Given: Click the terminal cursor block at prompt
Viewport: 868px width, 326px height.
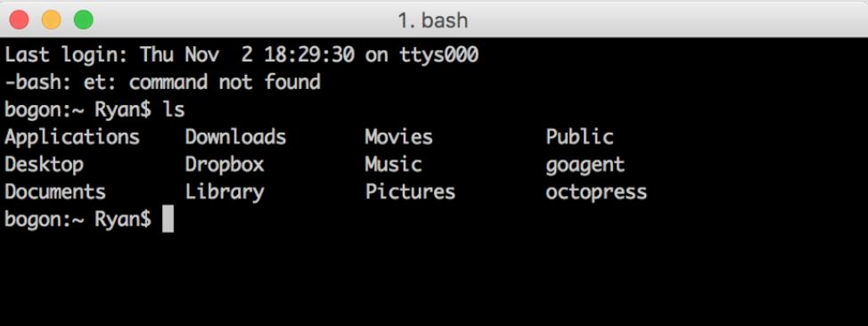Looking at the screenshot, I should tap(168, 219).
